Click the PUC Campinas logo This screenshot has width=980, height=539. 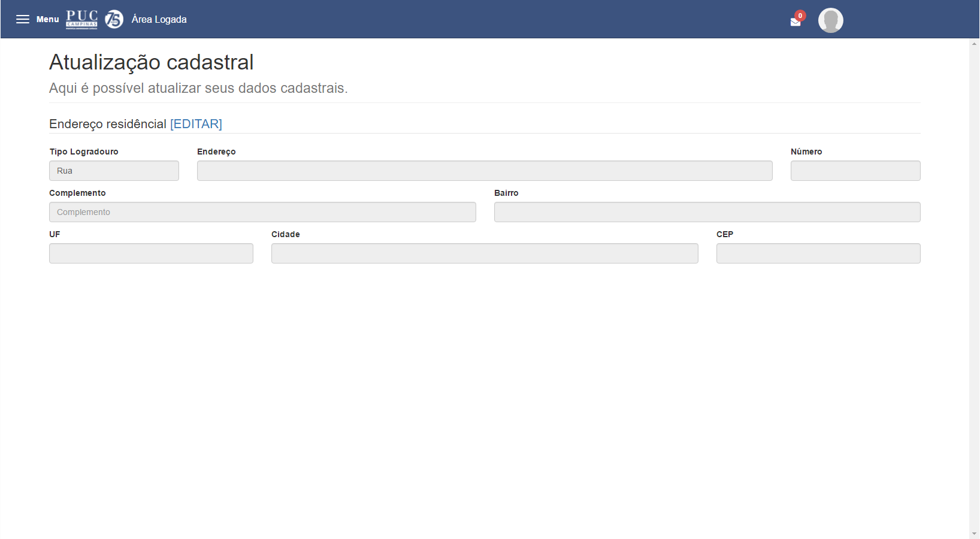pos(81,19)
